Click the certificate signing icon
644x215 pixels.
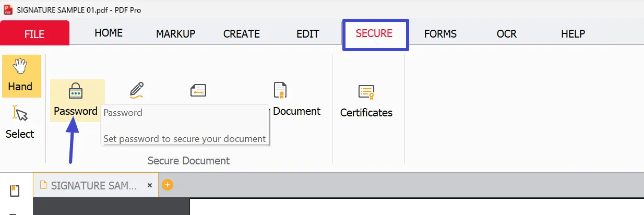click(198, 90)
